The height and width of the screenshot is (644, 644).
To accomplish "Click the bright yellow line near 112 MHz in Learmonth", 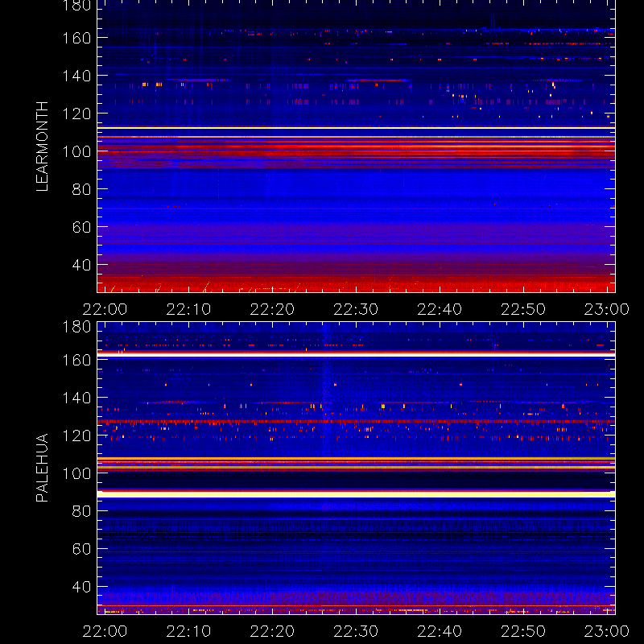I will [356, 128].
